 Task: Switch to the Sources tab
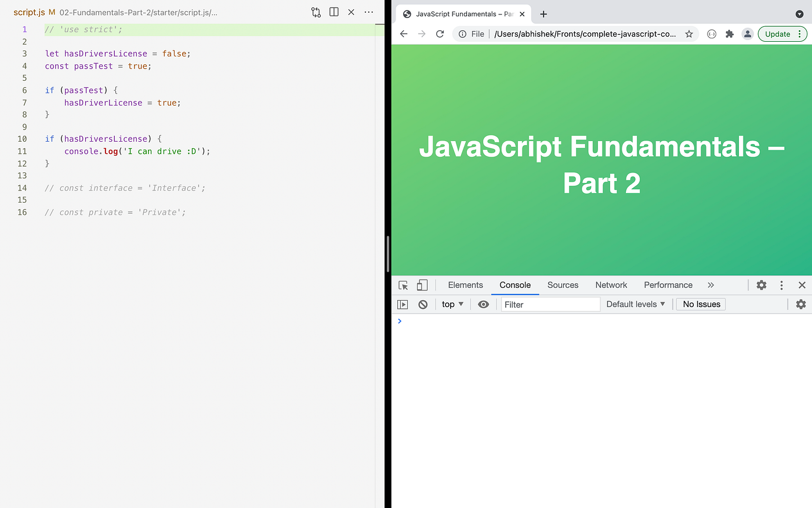[562, 285]
